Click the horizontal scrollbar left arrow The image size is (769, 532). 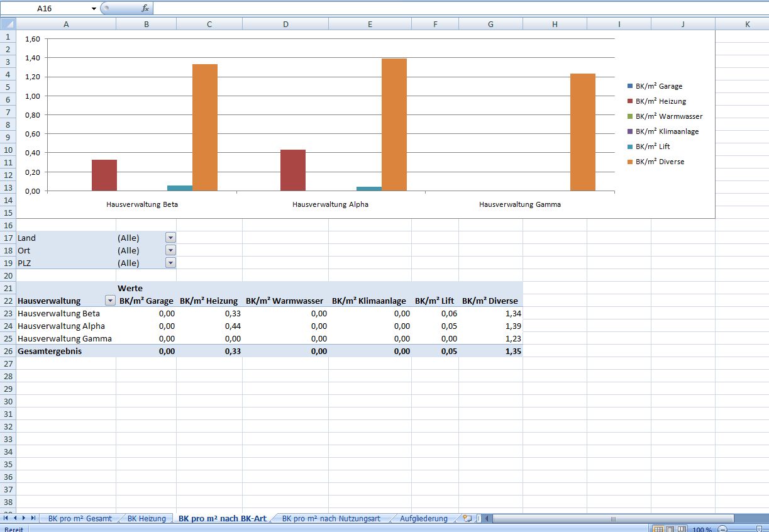point(487,519)
